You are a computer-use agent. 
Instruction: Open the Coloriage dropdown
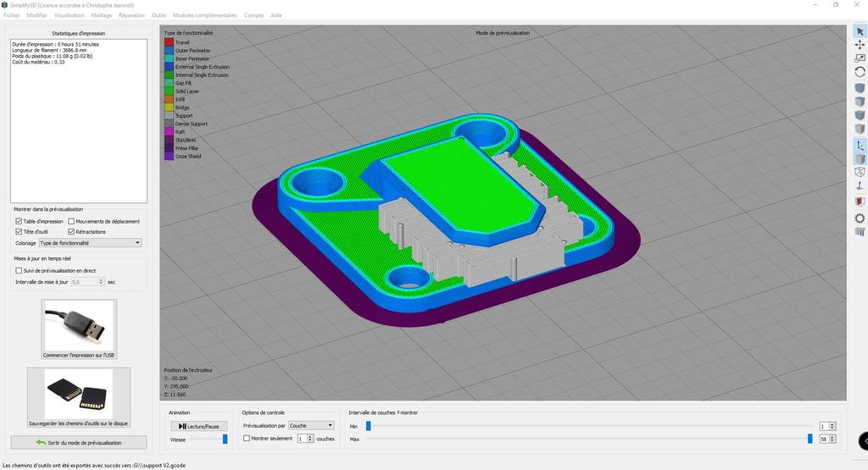click(89, 243)
